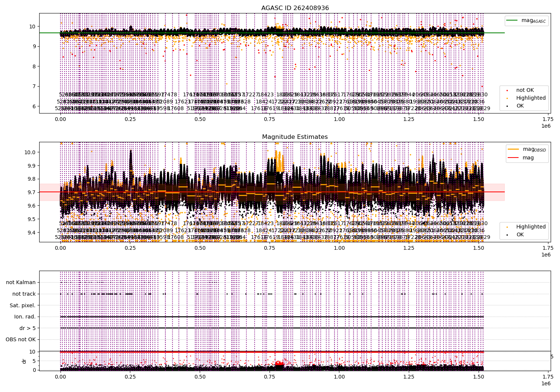Click 'Highlighted' in Magnitude Estimates legend

click(531, 227)
